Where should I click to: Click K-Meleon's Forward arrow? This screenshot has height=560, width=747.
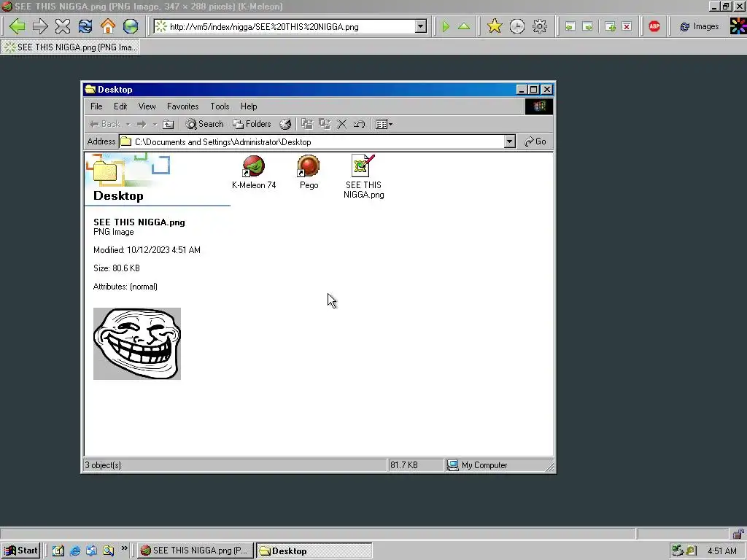pyautogui.click(x=40, y=26)
